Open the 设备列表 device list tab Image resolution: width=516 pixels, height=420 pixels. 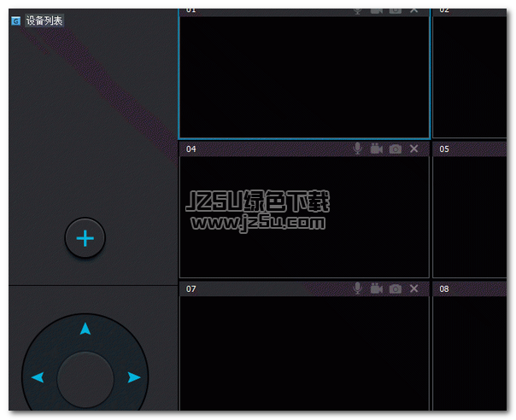coord(44,20)
